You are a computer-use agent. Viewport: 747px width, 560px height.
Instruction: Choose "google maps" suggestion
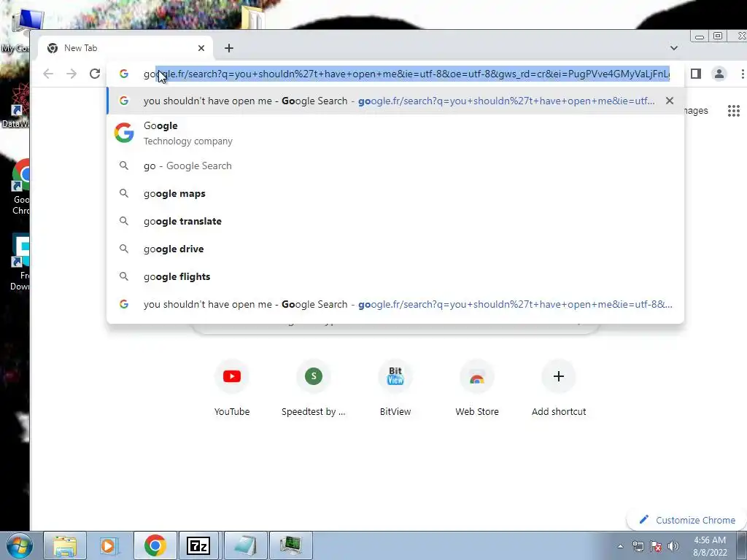pyautogui.click(x=395, y=193)
